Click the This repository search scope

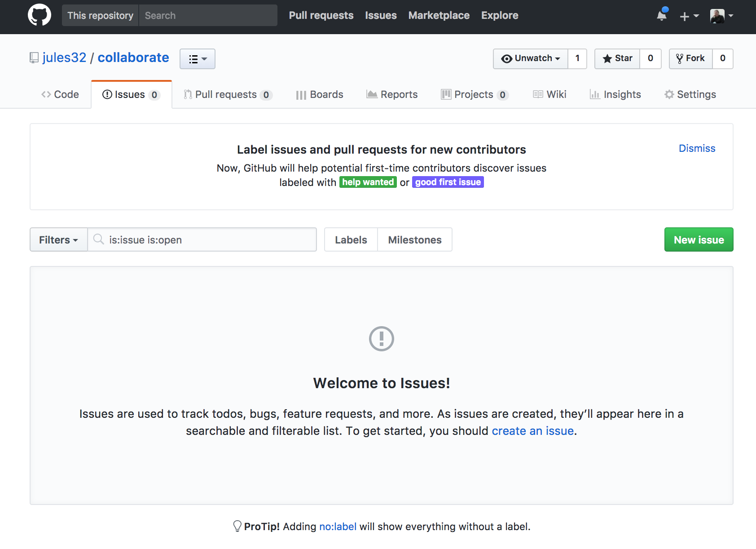point(101,15)
